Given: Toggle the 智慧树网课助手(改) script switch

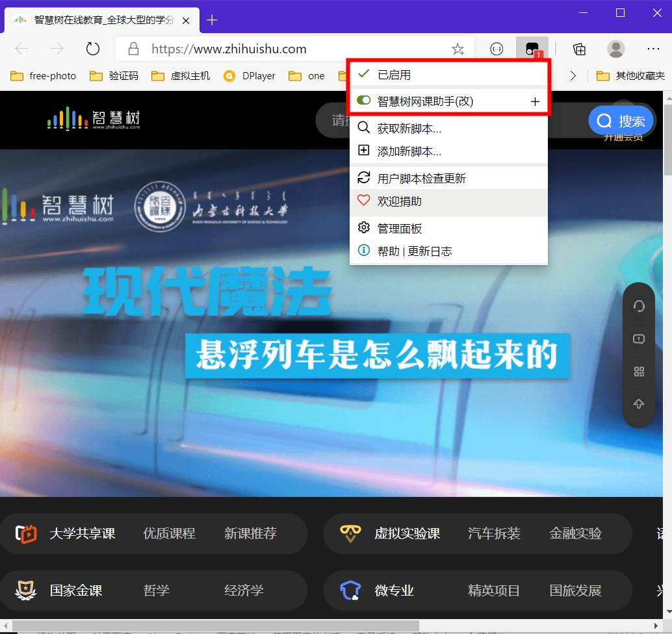Looking at the screenshot, I should coord(363,100).
